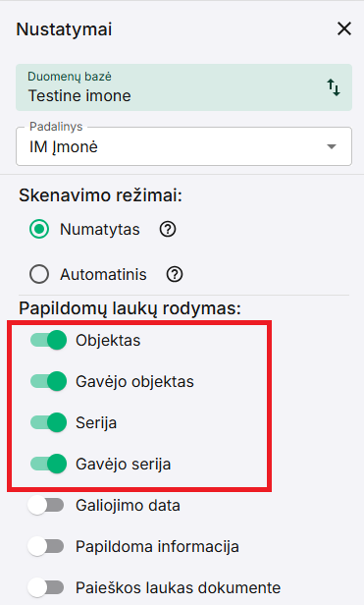Turn on Papildoma informacija switch
Screen dimensions: 364x605
click(45, 546)
